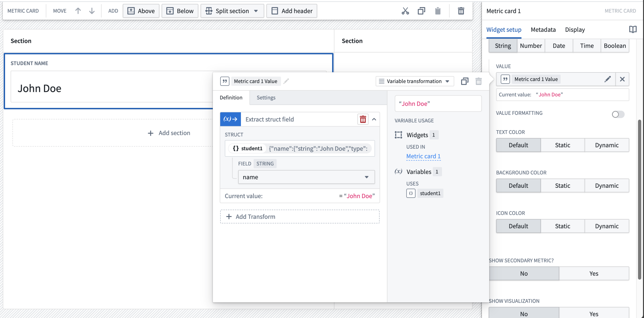Click student1 variable under USES

[x=430, y=193]
